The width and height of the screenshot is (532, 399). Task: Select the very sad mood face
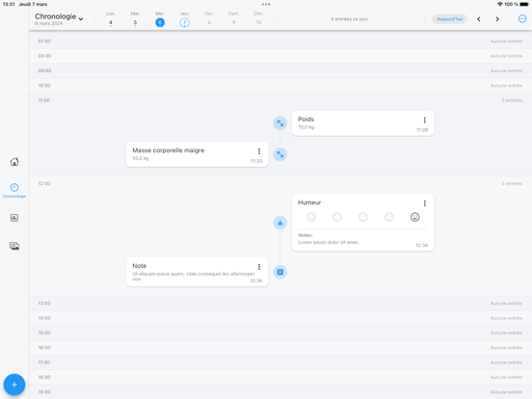click(x=311, y=217)
